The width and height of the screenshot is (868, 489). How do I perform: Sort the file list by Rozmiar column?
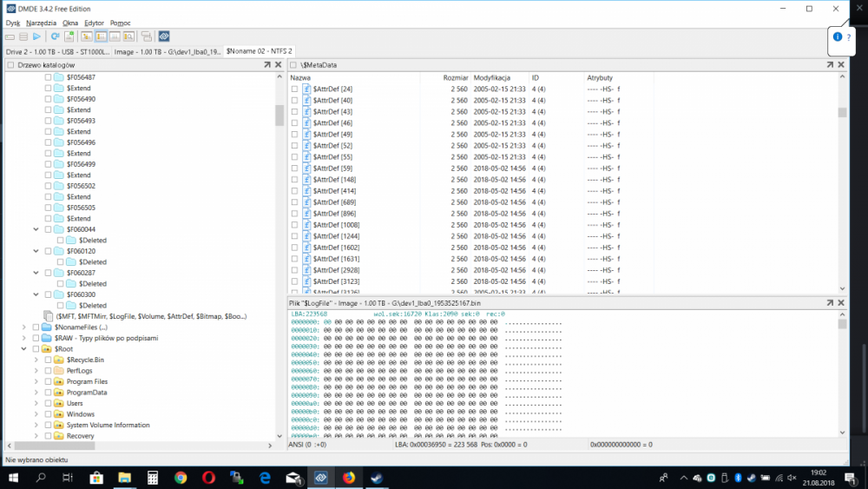pos(456,78)
